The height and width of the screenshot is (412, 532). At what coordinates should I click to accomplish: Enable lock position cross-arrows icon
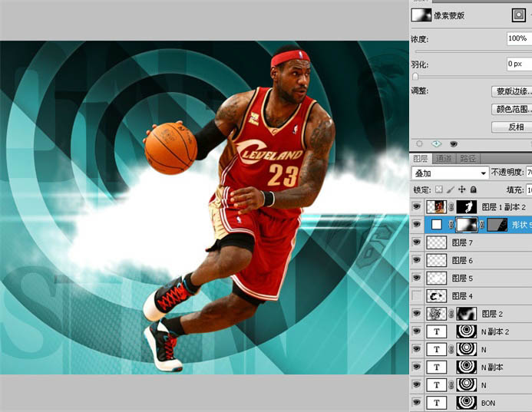[x=462, y=190]
